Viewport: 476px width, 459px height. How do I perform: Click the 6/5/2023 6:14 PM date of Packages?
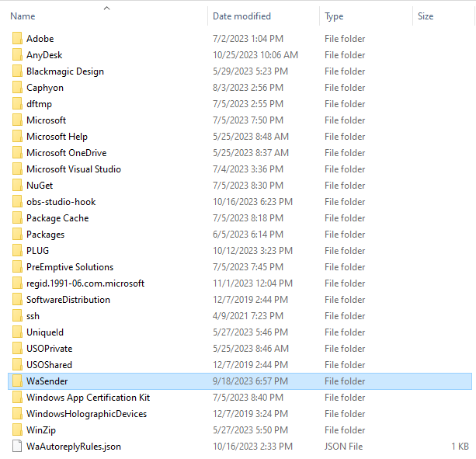click(248, 235)
